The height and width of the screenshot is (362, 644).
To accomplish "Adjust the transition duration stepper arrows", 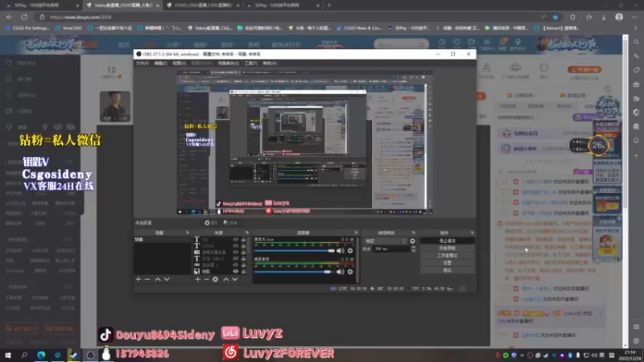I will pyautogui.click(x=413, y=249).
